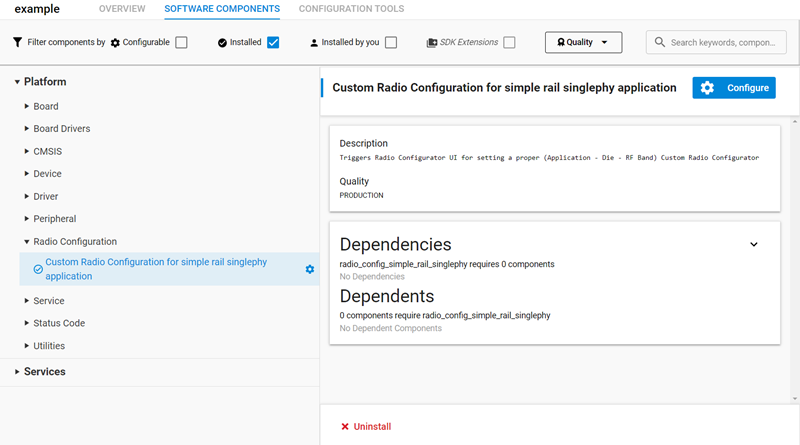Viewport: 800px width, 445px height.
Task: Click the gear icon next to Configurable
Action: [x=115, y=43]
